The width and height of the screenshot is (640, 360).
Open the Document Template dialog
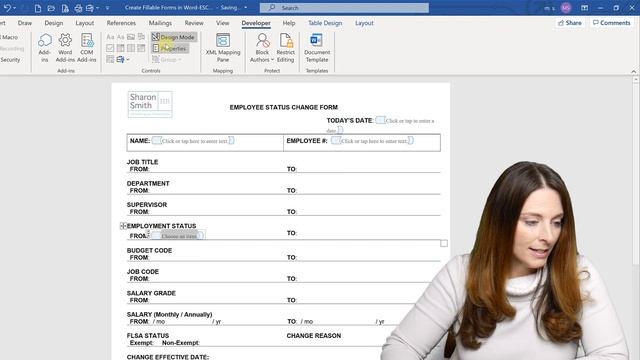[317, 48]
